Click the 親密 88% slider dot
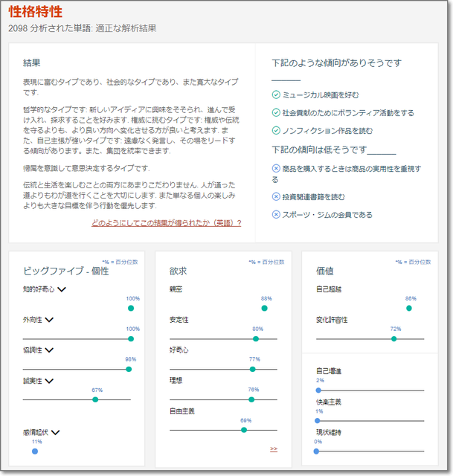 pos(264,308)
